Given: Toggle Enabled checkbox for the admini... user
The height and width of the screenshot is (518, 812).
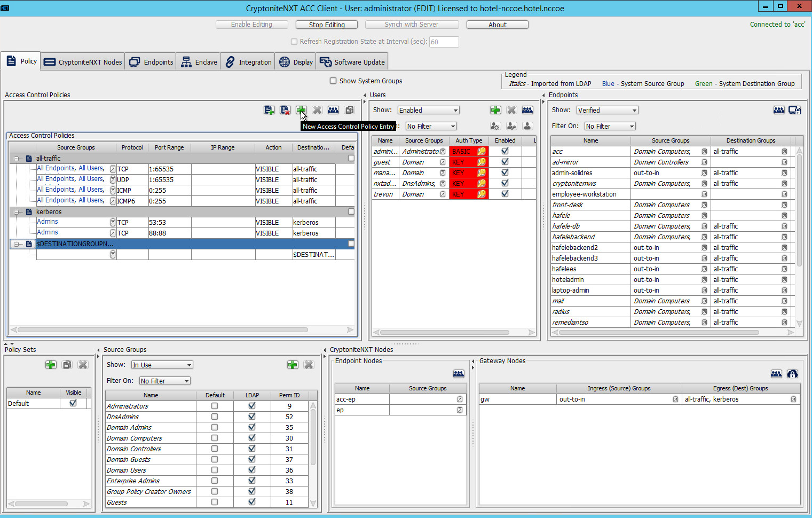Looking at the screenshot, I should tap(505, 151).
